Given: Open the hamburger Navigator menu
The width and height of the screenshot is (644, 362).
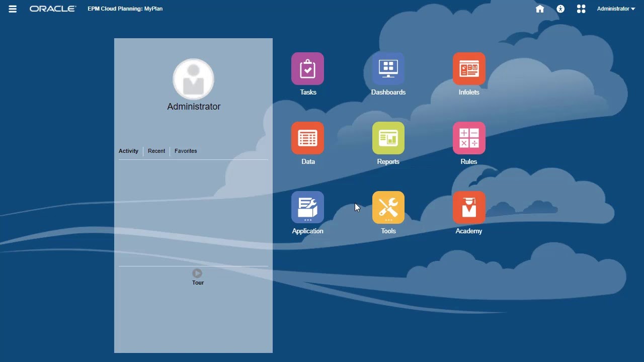Looking at the screenshot, I should point(13,9).
